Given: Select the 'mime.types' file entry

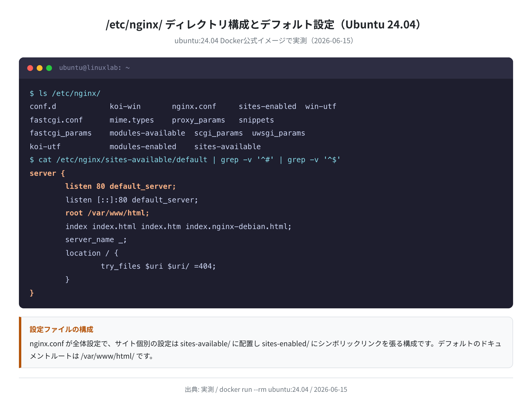Looking at the screenshot, I should [x=132, y=120].
